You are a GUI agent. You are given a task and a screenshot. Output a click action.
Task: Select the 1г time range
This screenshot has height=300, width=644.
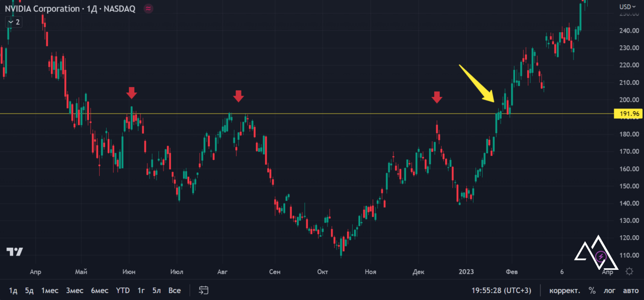141,290
